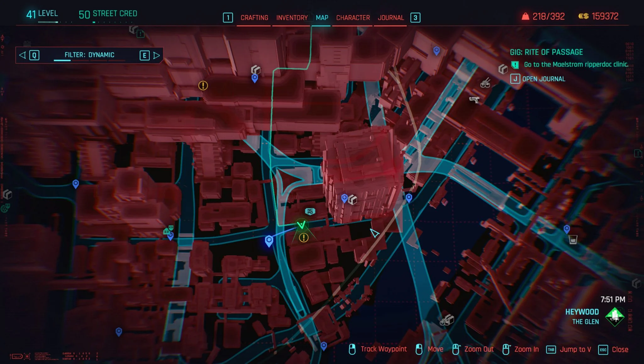The image size is (644, 364).
Task: Select fast travel pin at far left buildings
Action: coord(75,184)
